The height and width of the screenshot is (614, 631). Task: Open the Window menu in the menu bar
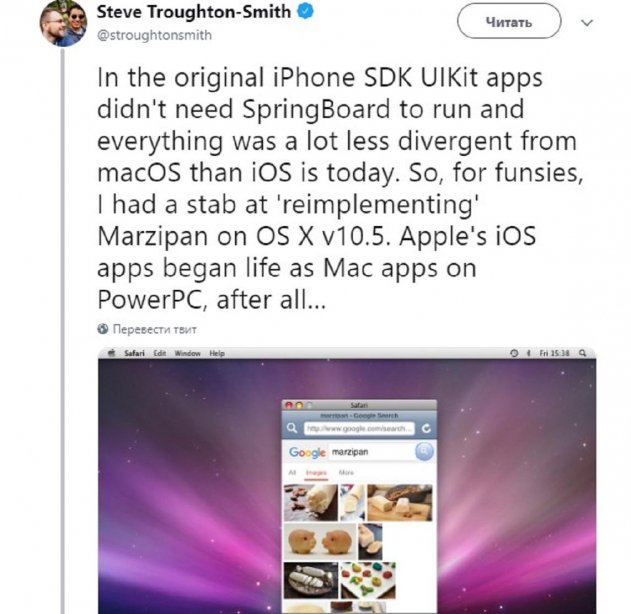pyautogui.click(x=187, y=353)
